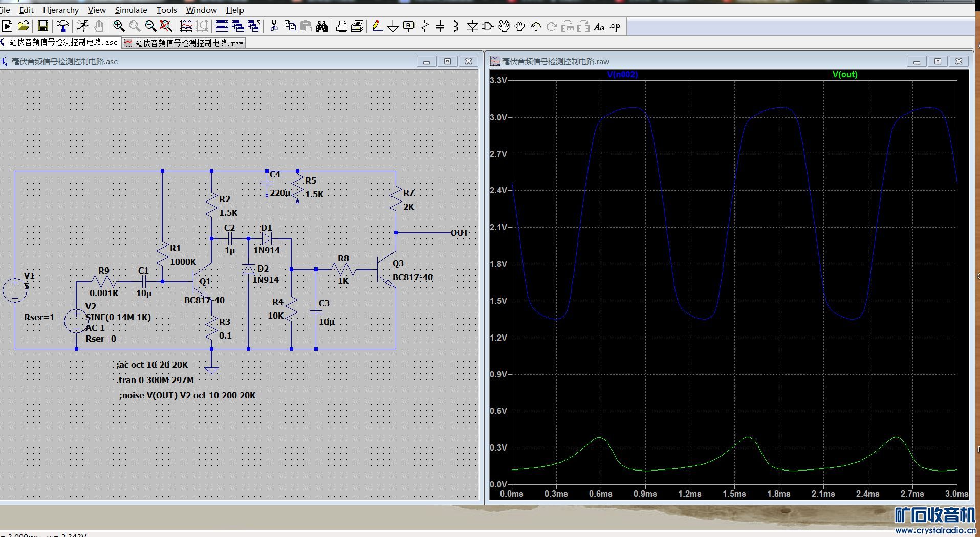Viewport: 980px width, 537px height.
Task: Select the Text Aa tool
Action: pos(599,26)
